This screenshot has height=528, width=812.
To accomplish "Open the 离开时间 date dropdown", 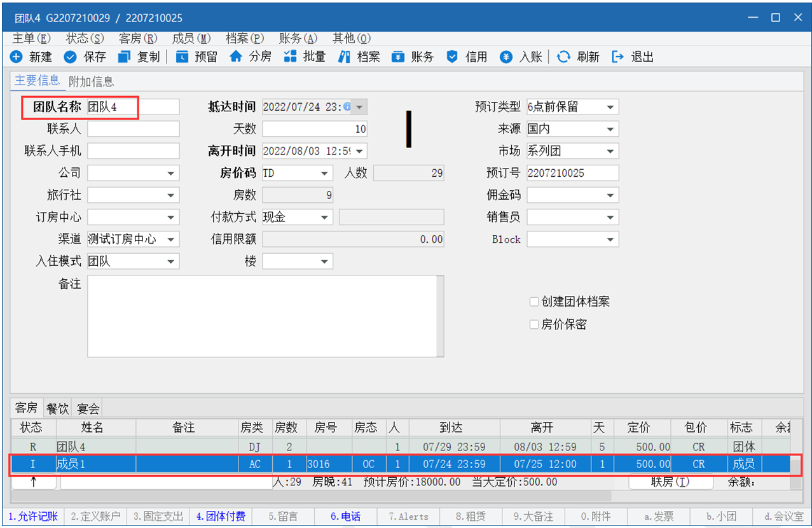I will pos(360,151).
